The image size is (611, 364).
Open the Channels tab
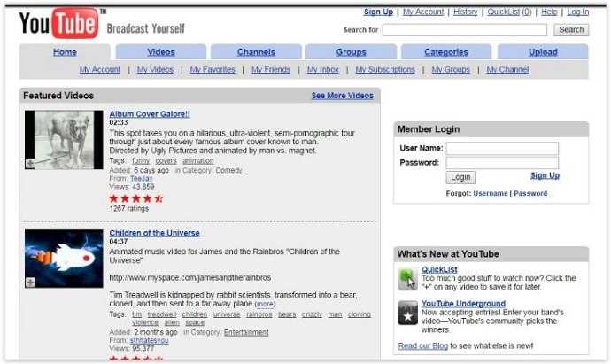[x=256, y=52]
